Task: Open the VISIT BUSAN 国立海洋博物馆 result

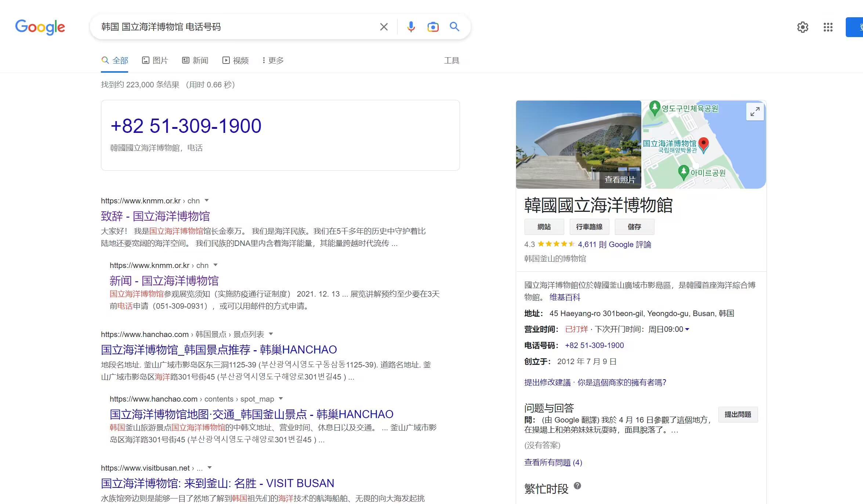Action: pos(218,483)
